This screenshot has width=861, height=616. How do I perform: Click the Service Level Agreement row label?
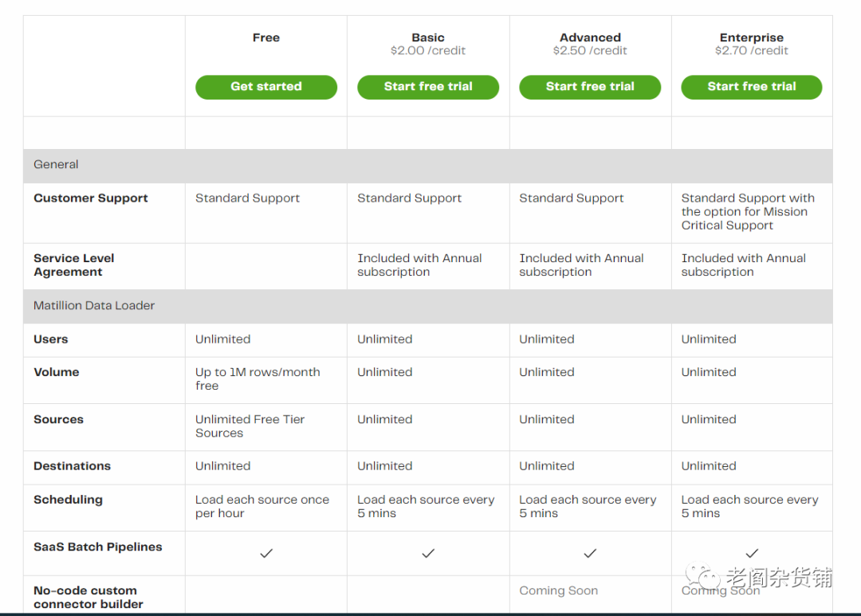click(x=74, y=265)
